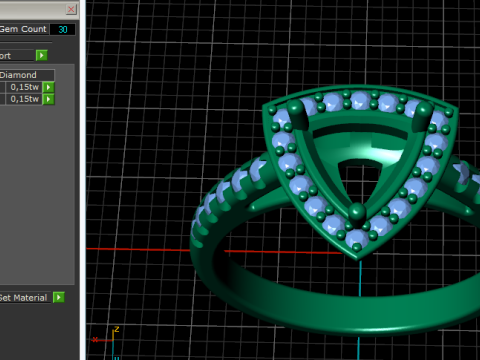Click the Set Material label

pos(23,298)
